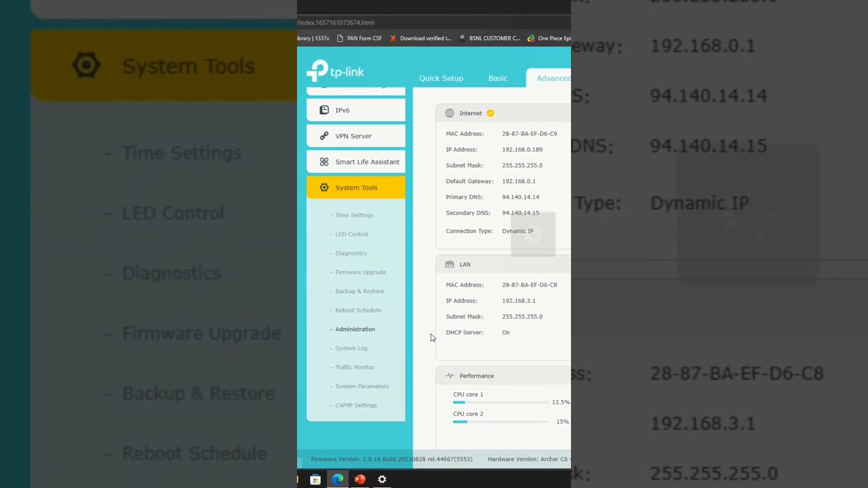Open the One Piece bookmark

click(x=549, y=39)
